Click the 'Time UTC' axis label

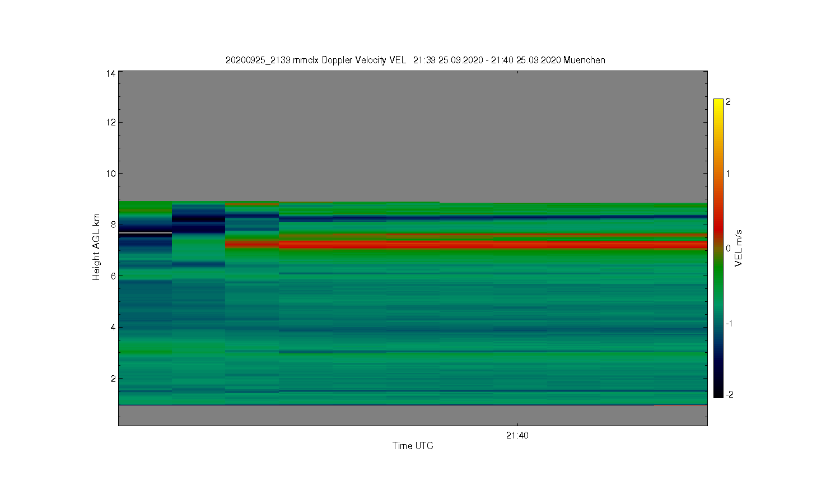(413, 446)
